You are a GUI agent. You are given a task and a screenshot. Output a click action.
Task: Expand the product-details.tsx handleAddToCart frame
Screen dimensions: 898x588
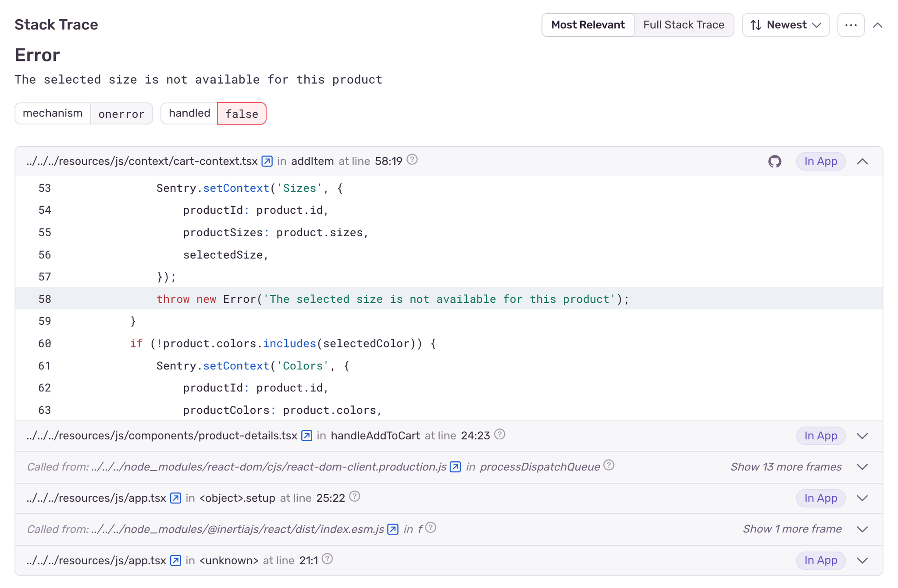tap(862, 436)
